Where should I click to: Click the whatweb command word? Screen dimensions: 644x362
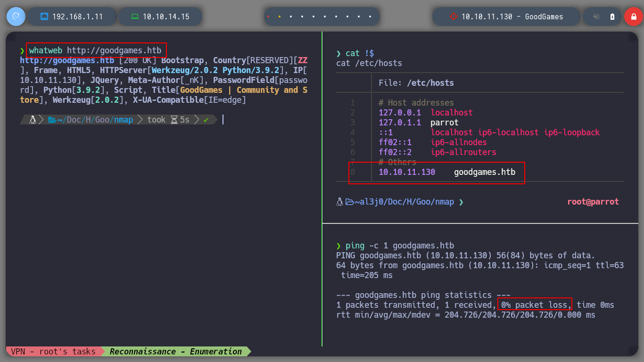pyautogui.click(x=46, y=50)
